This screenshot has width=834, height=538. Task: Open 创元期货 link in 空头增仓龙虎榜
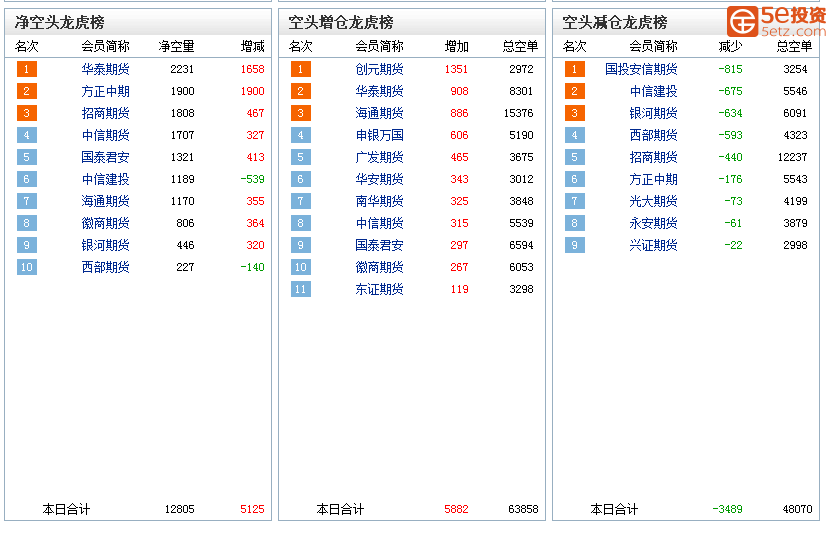[379, 69]
